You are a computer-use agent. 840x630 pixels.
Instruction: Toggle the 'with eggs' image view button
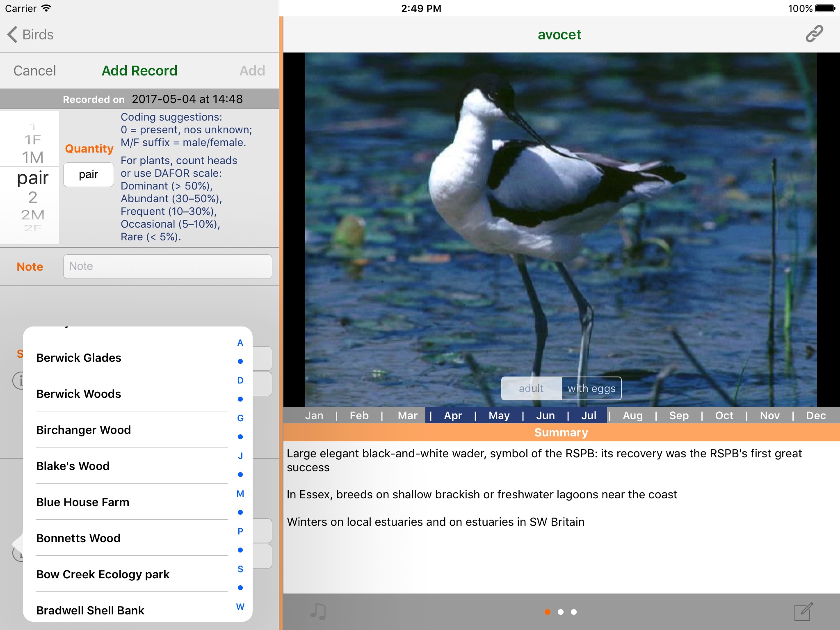pyautogui.click(x=591, y=388)
